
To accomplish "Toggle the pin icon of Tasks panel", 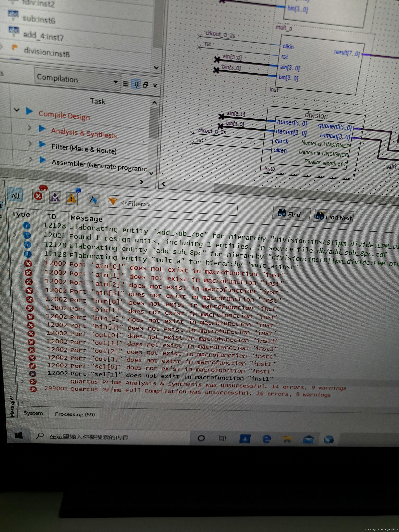I will pos(136,84).
